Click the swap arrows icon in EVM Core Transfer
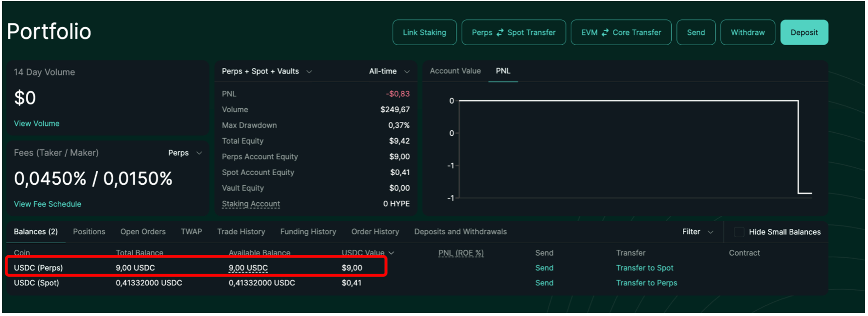Image resolution: width=868 pixels, height=316 pixels. click(605, 33)
